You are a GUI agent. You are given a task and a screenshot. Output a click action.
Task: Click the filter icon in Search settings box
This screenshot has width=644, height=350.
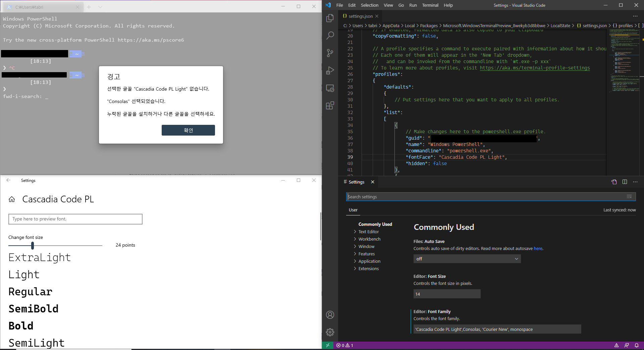[x=629, y=197]
